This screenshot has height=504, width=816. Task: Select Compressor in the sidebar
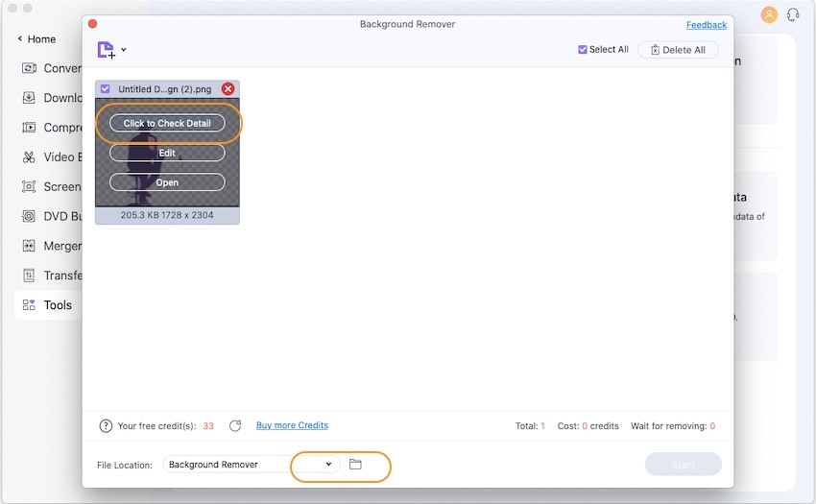[51, 128]
